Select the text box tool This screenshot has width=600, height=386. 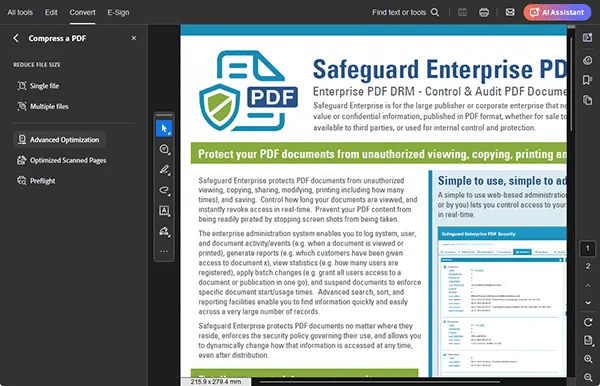[164, 210]
